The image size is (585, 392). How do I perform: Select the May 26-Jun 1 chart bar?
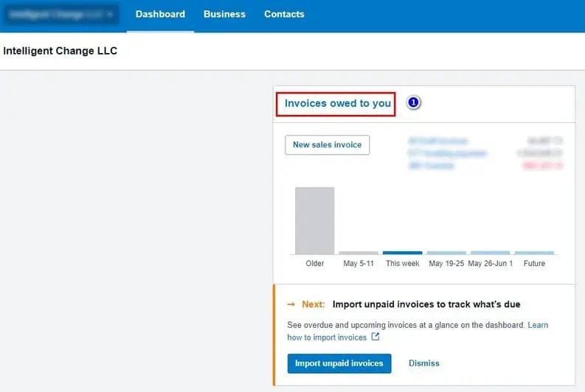coord(491,253)
